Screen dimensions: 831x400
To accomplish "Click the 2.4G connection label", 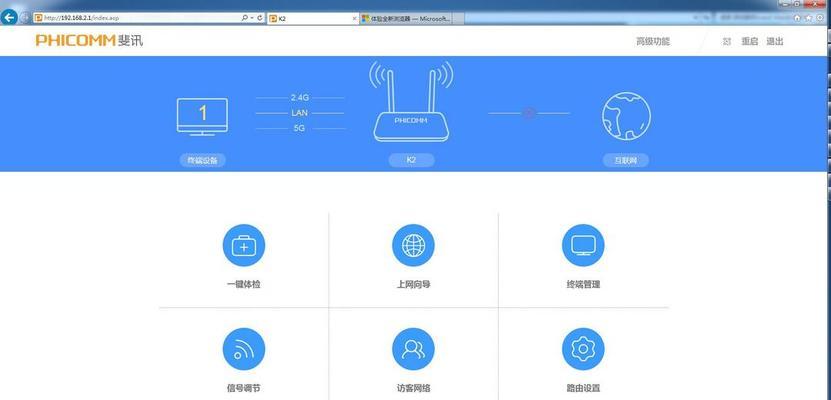I will coord(299,97).
